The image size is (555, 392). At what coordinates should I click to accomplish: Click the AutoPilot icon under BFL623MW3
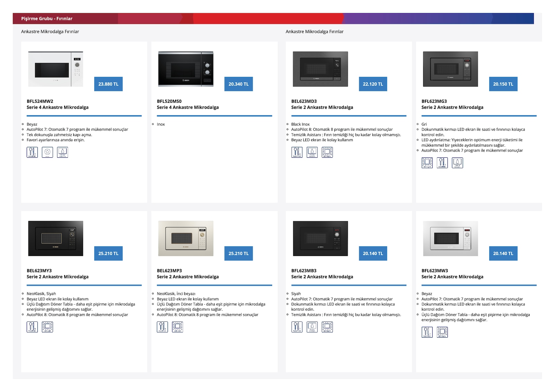[x=427, y=332]
